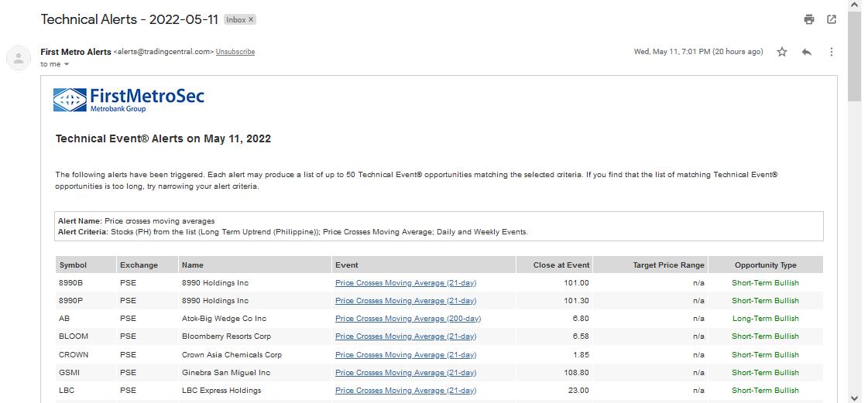Click the scrollbar up arrow
This screenshot has width=868, height=403.
(x=856, y=5)
